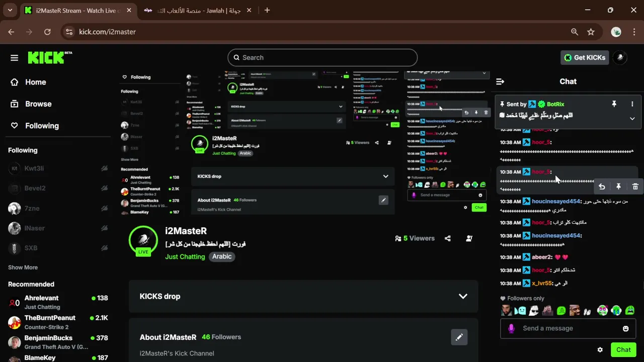Open the profile avatar next to Get KICKs
Image resolution: width=644 pixels, height=362 pixels.
click(x=620, y=57)
